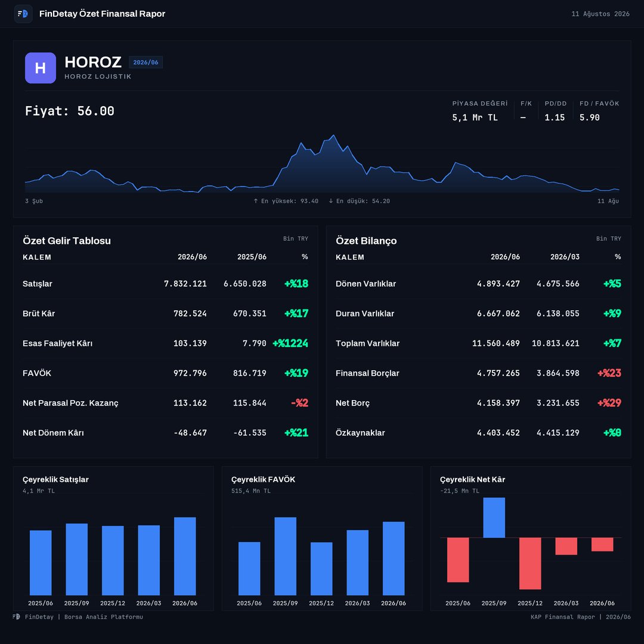Click the Borsa Analiz Platformu footer text
The image size is (644, 644).
click(104, 617)
